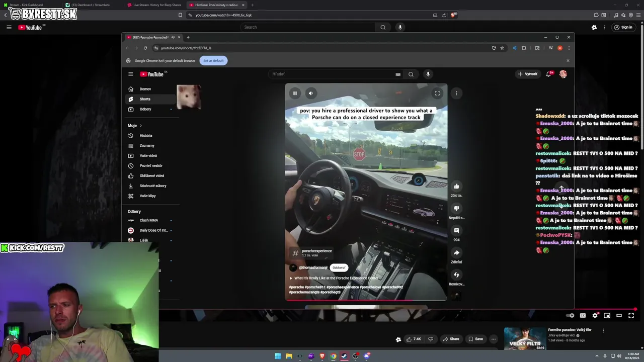Click the outer YouTube voice search microphone
This screenshot has width=644, height=362.
click(x=400, y=27)
